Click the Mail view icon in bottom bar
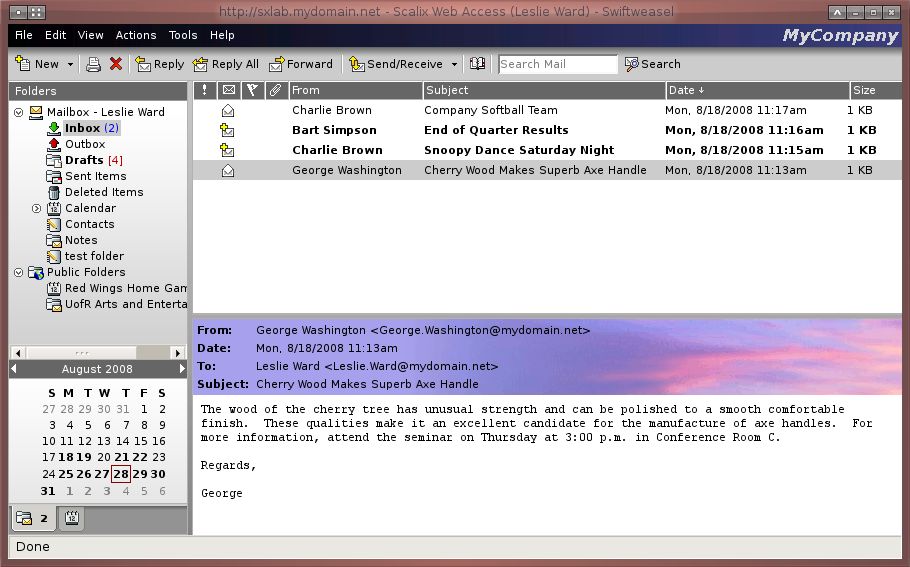This screenshot has height=567, width=910. point(24,518)
